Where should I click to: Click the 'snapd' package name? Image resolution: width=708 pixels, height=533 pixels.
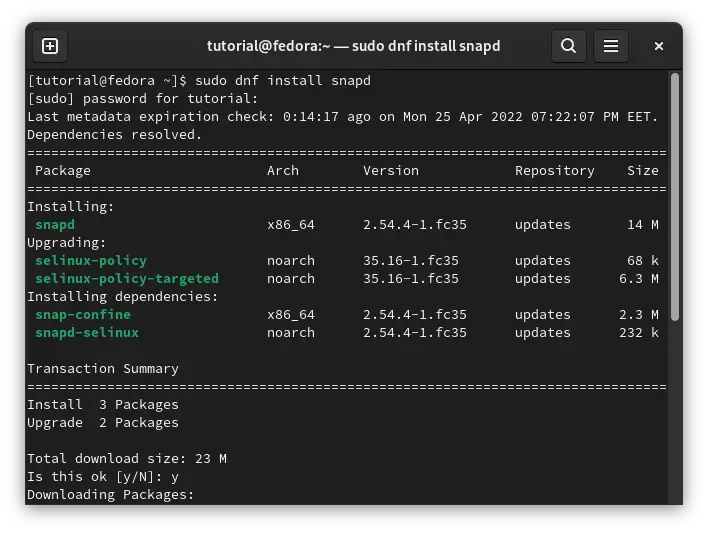coord(55,224)
